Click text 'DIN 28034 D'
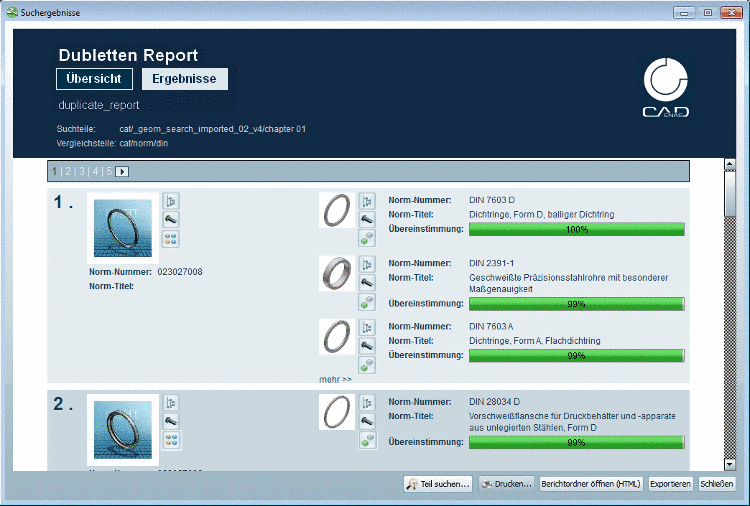Image resolution: width=750 pixels, height=506 pixels. pos(495,402)
